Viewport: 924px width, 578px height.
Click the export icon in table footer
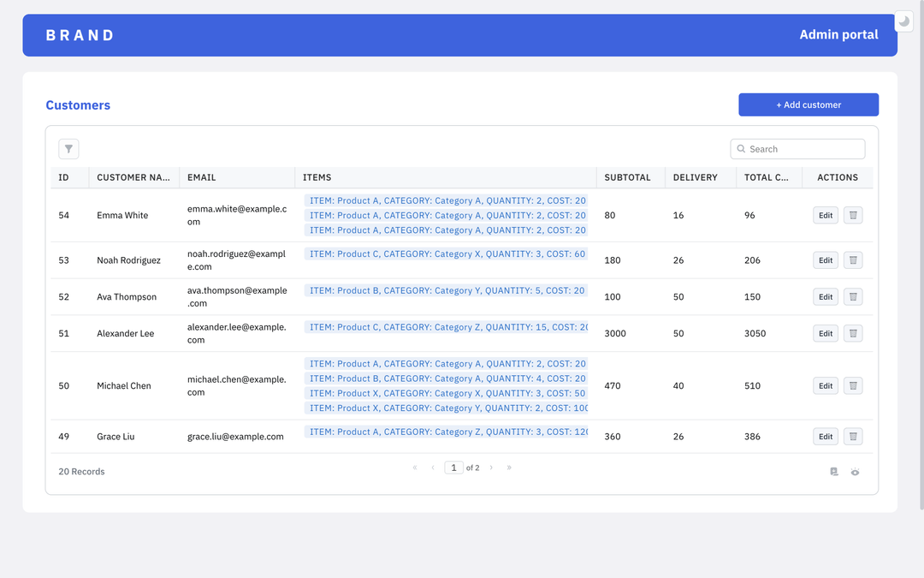[833, 471]
